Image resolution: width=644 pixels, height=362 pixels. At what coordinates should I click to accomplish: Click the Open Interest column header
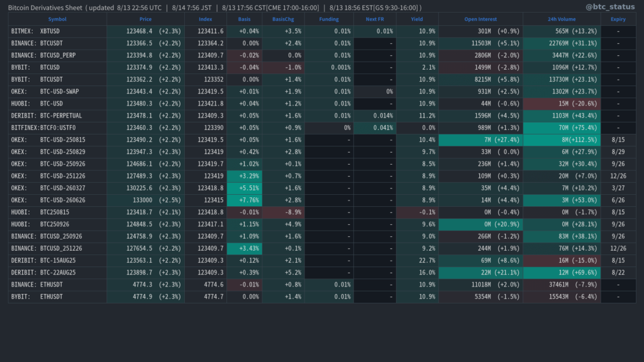point(480,19)
